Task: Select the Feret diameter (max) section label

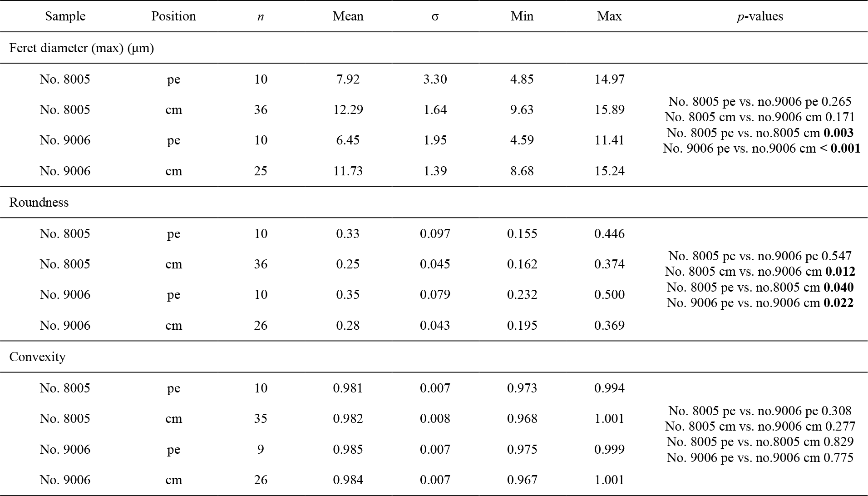Action: point(82,48)
